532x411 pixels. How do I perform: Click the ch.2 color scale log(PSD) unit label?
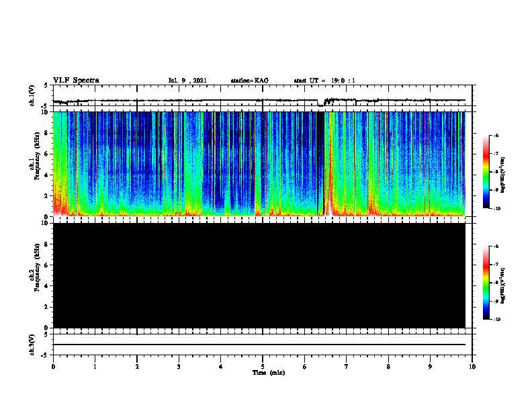[503, 285]
